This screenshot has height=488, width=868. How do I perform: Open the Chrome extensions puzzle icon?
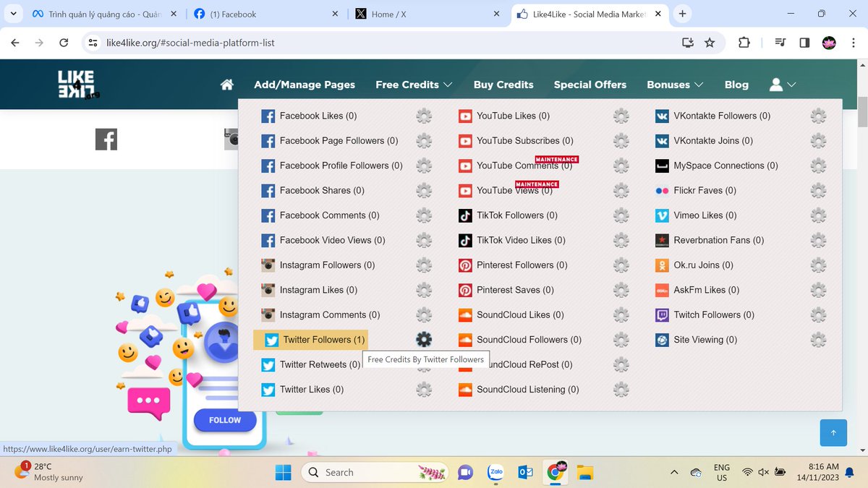pyautogui.click(x=744, y=43)
